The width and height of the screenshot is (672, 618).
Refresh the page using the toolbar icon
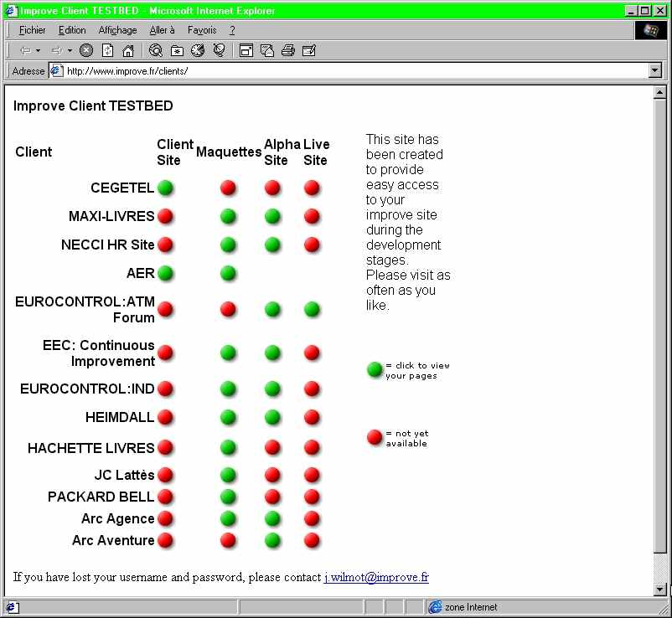pyautogui.click(x=107, y=50)
